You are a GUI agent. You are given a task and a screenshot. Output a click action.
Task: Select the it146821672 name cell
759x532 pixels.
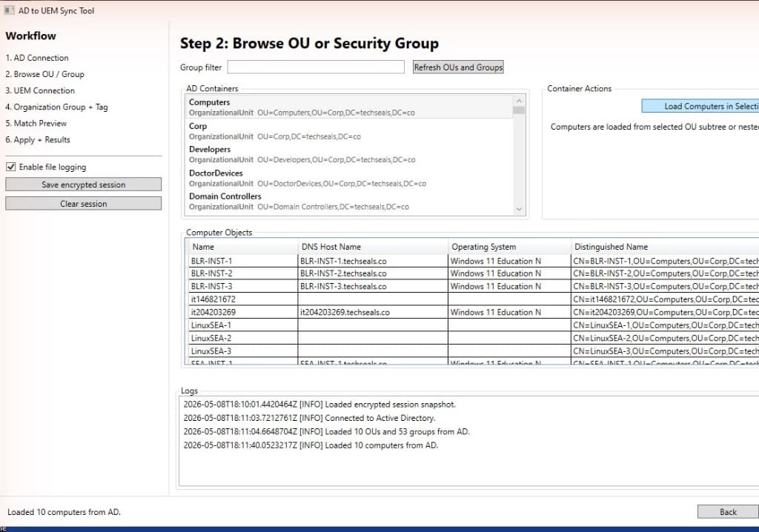coord(242,299)
